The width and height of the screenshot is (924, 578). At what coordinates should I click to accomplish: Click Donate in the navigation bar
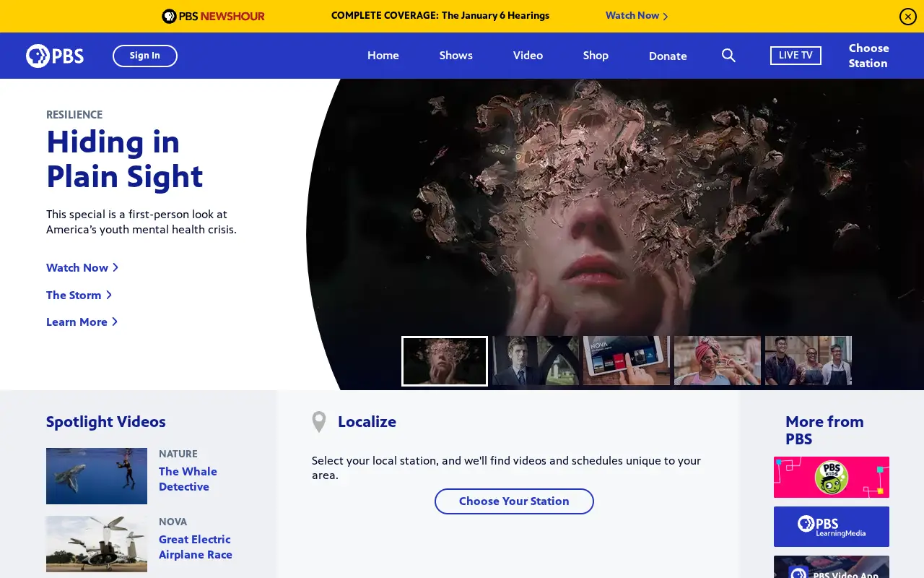[x=668, y=56]
